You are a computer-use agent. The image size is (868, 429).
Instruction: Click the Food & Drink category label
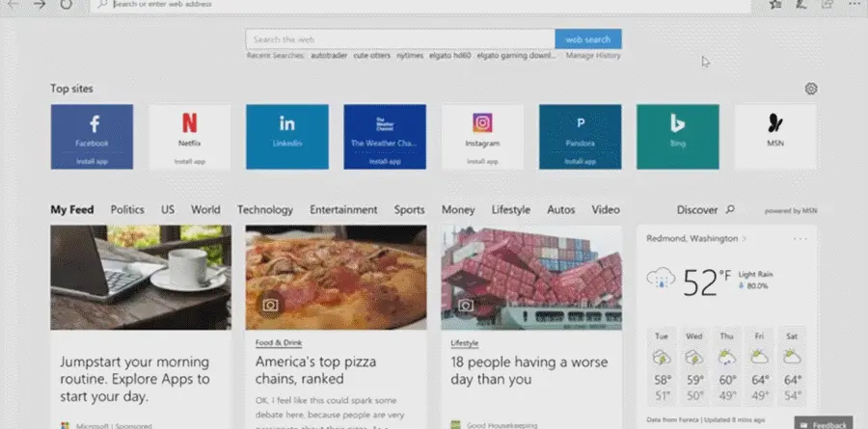click(x=279, y=343)
